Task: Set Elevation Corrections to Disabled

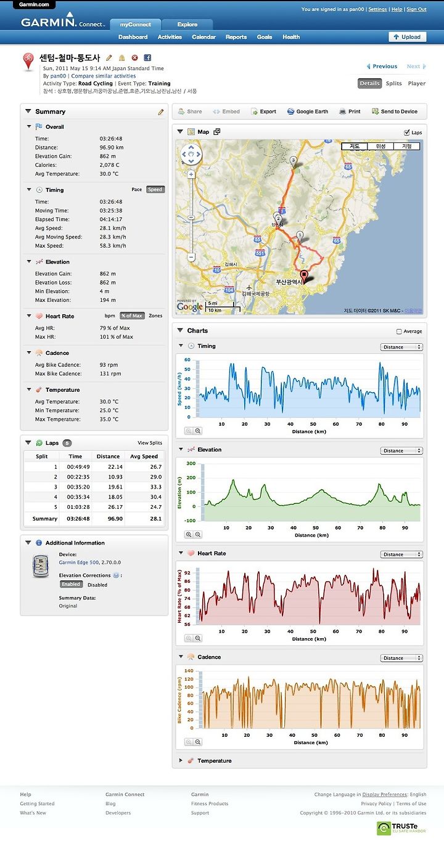Action: pos(97,585)
